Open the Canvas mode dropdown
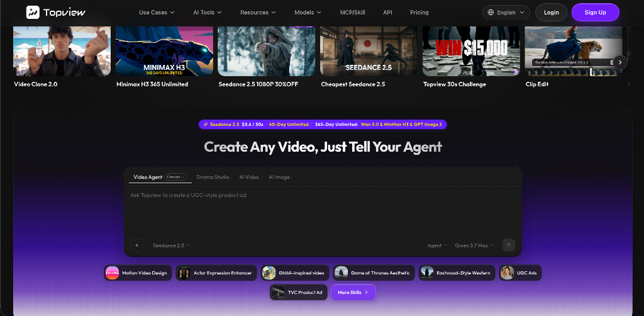 [x=176, y=177]
